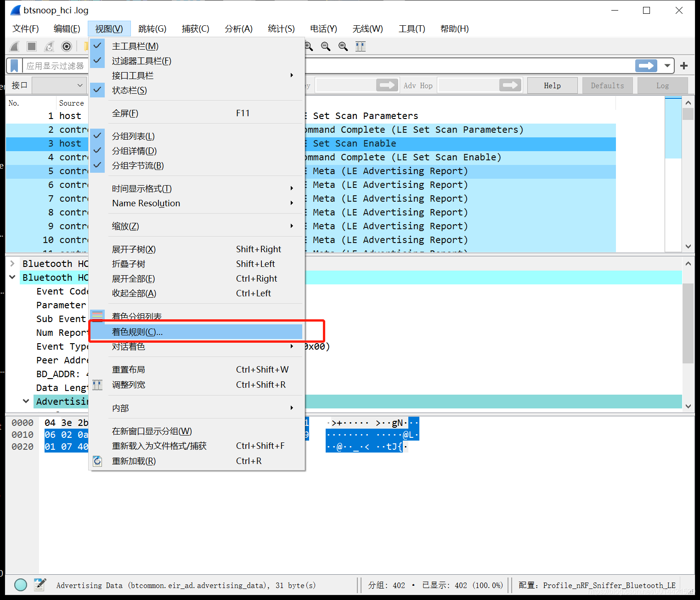Click the 重新加载 reload icon
700x600 pixels.
click(97, 461)
